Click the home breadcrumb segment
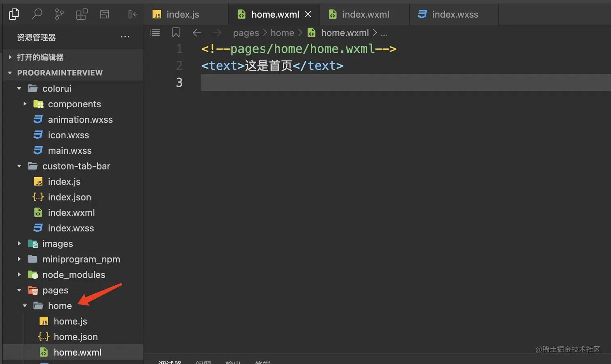Viewport: 611px width, 364px height. pyautogui.click(x=282, y=33)
